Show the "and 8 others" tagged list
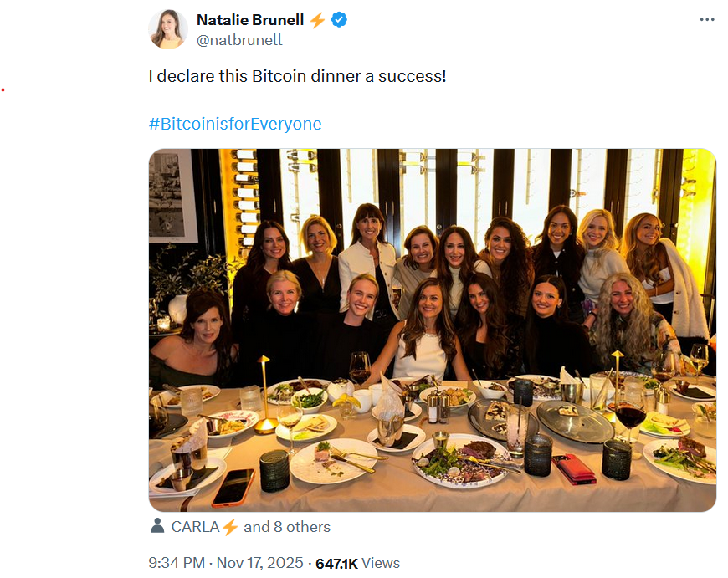Viewport: 728px width, 578px height. 287,527
